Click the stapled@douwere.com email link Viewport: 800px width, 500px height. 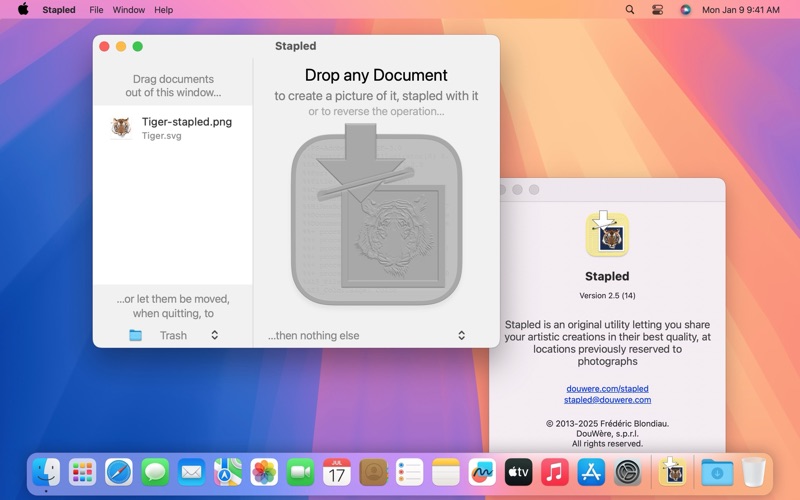607,399
